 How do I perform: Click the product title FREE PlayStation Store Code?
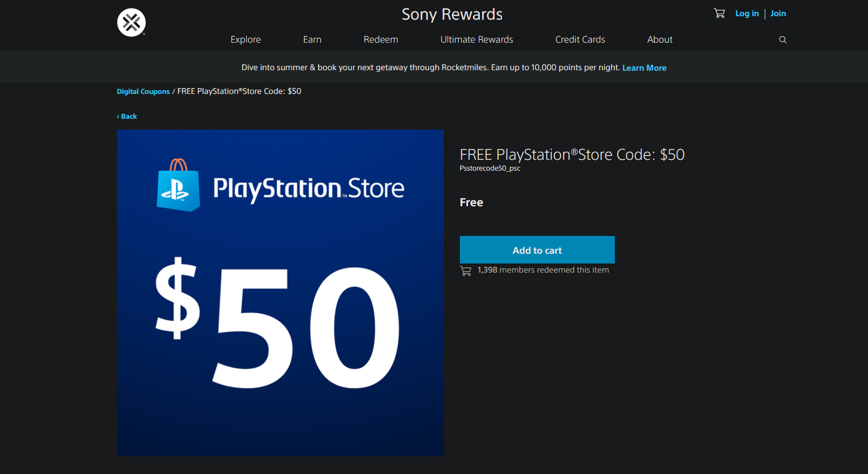(x=572, y=154)
